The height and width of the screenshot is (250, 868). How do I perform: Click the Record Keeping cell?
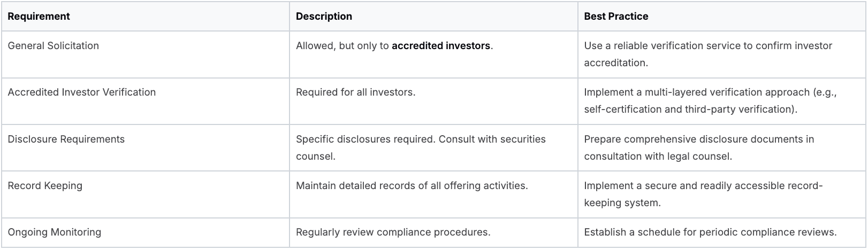pyautogui.click(x=45, y=186)
